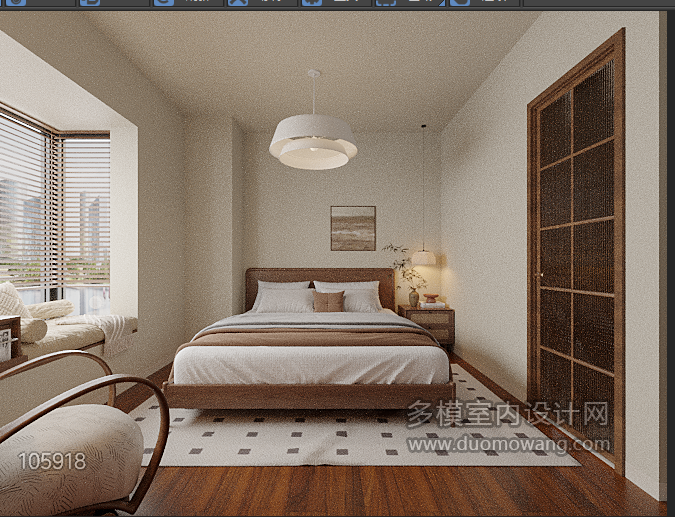Click the 105918 number label on the render

pos(52,461)
